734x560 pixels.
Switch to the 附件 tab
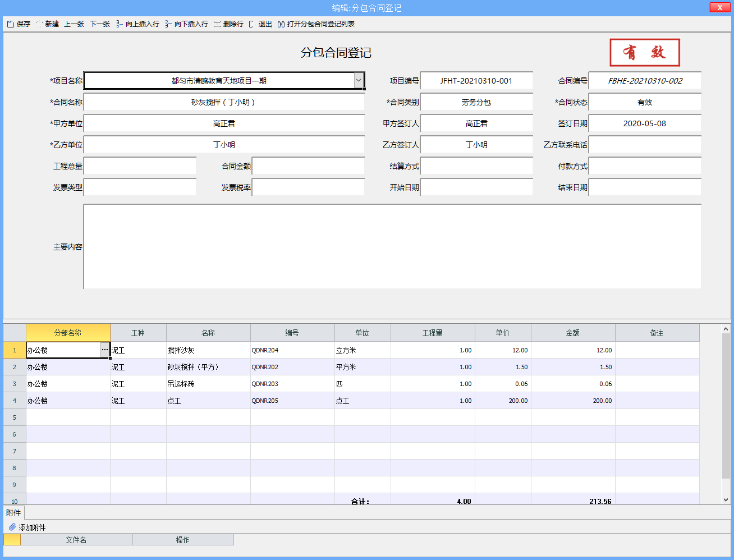click(13, 513)
